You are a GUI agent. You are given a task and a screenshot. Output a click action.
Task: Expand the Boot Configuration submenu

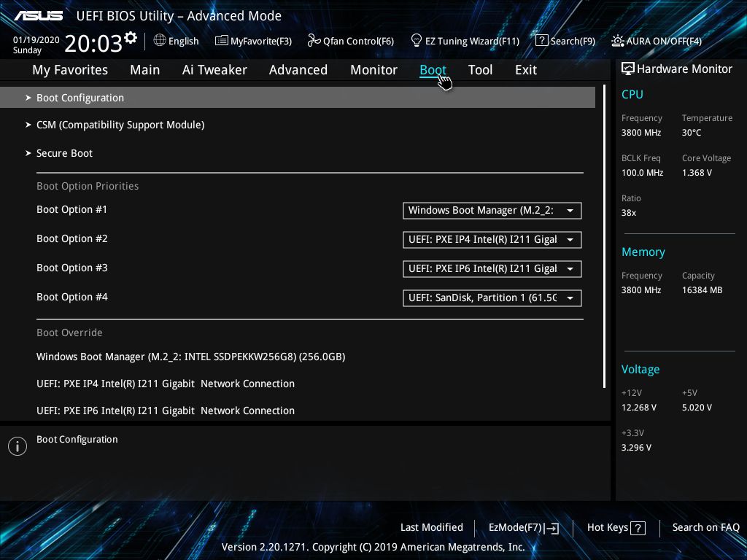298,98
